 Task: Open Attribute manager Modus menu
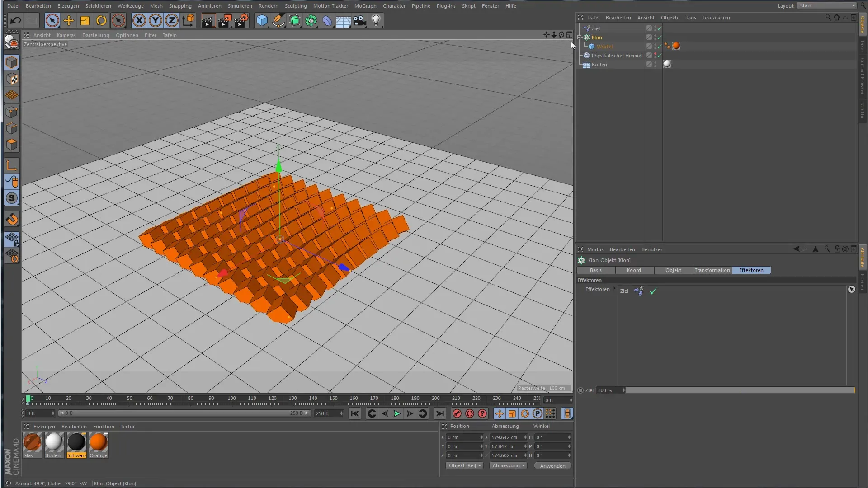[595, 249]
